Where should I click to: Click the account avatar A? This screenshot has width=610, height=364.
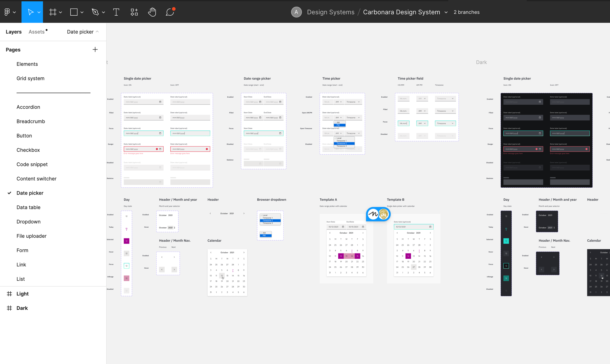tap(296, 12)
